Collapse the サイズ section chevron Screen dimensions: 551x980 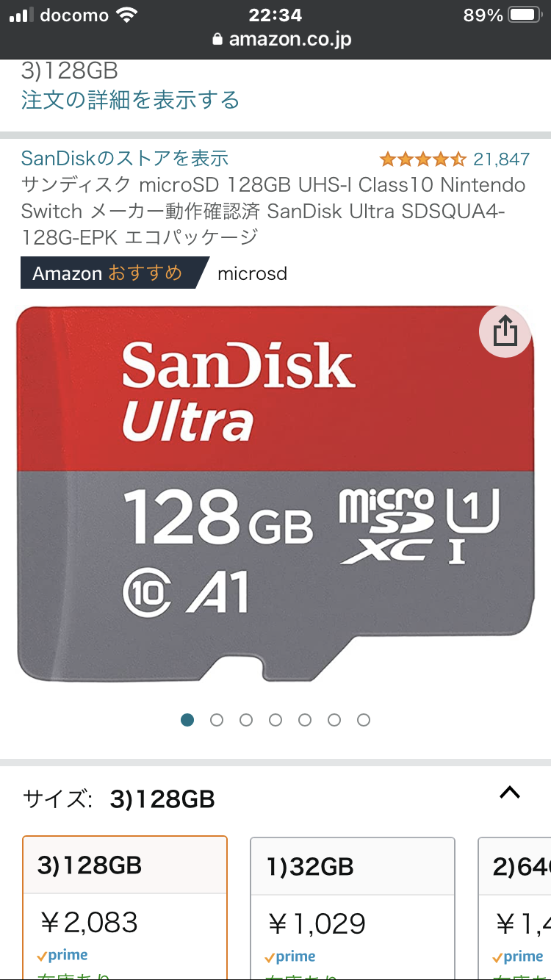pos(510,793)
